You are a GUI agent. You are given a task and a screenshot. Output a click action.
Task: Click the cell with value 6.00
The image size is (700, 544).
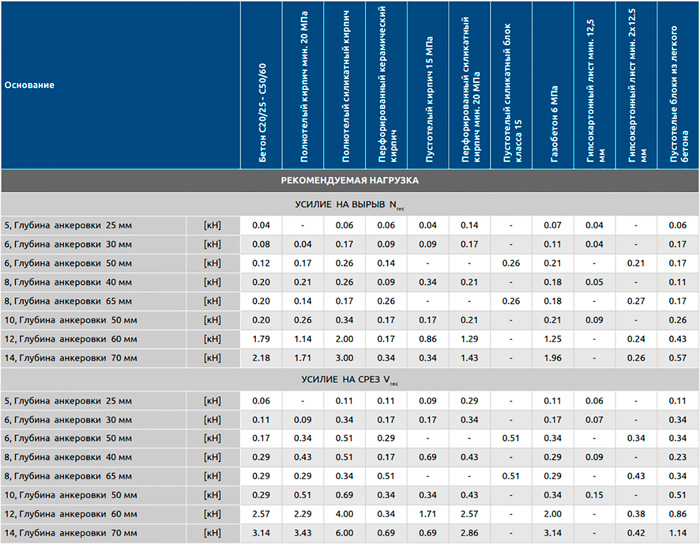(345, 533)
